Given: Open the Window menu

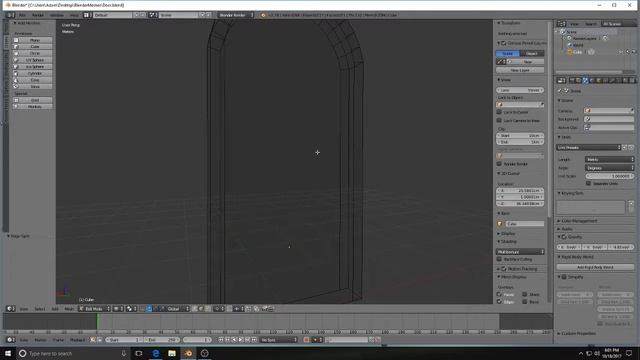Looking at the screenshot, I should tap(57, 15).
